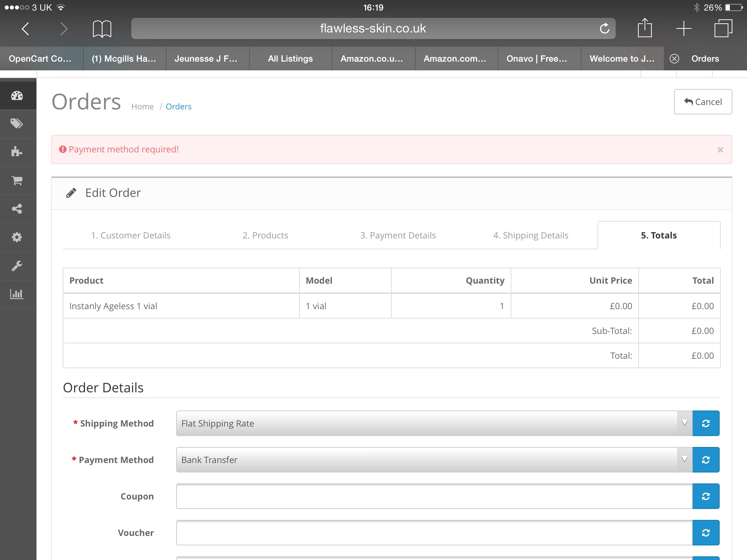
Task: Open the Sales cart icon in sidebar
Action: click(x=17, y=180)
